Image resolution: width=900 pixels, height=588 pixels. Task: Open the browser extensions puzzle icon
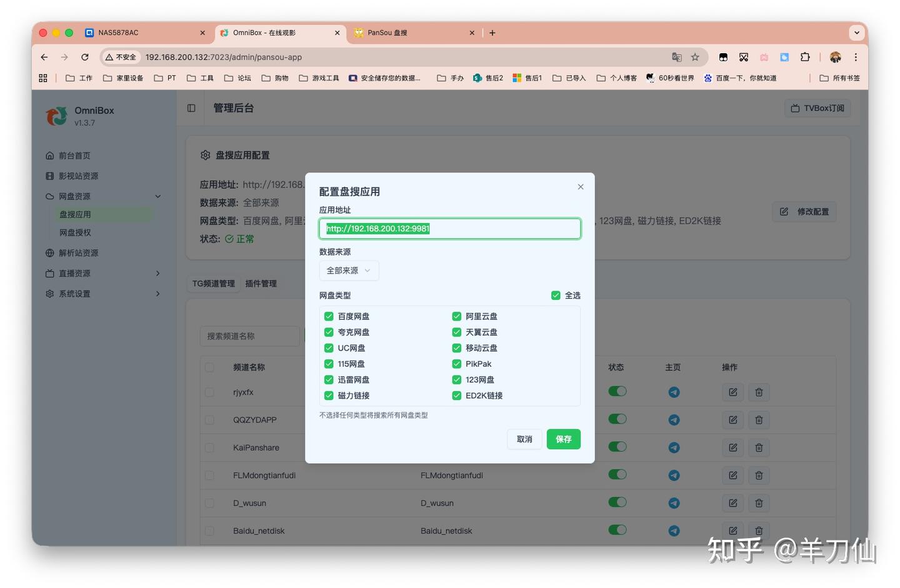tap(805, 57)
